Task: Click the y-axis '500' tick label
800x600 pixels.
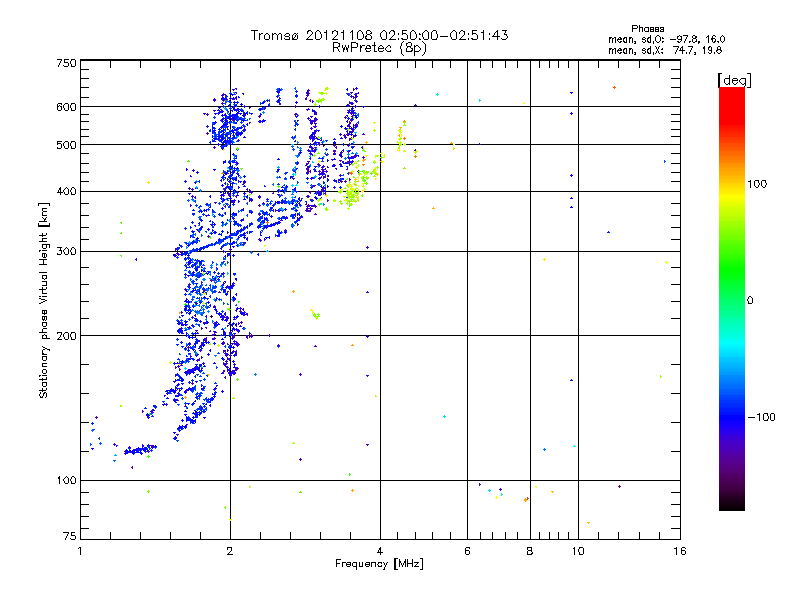Action: tap(66, 145)
